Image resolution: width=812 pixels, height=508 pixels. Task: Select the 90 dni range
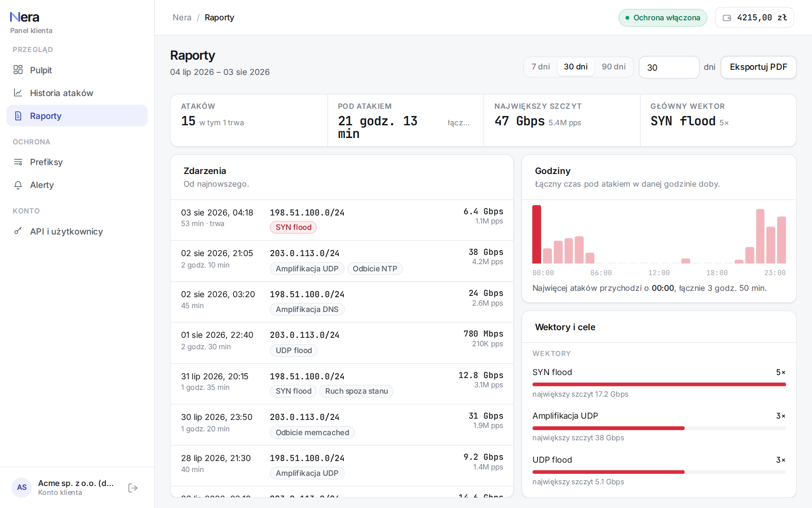click(x=614, y=67)
